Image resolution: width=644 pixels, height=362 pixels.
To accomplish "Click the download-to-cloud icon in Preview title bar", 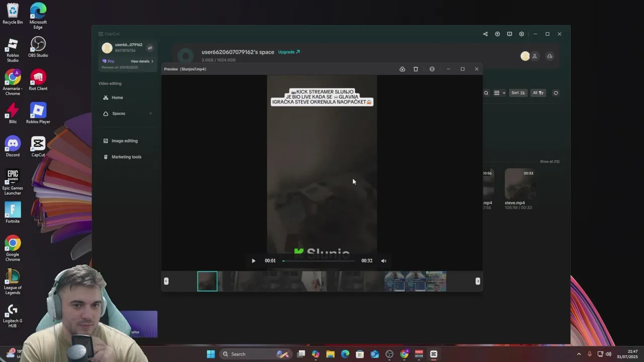I will (x=402, y=69).
